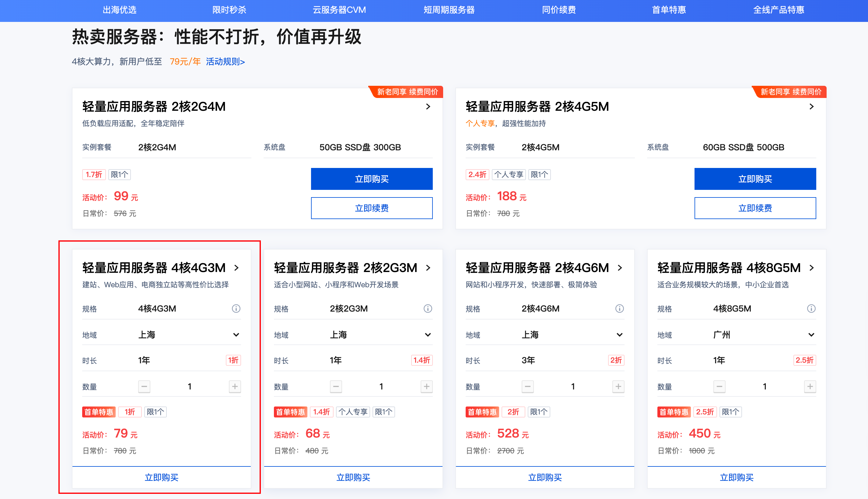Open details arrow on 2核4G5M card
Viewport: 868px width, 499px height.
tap(811, 106)
